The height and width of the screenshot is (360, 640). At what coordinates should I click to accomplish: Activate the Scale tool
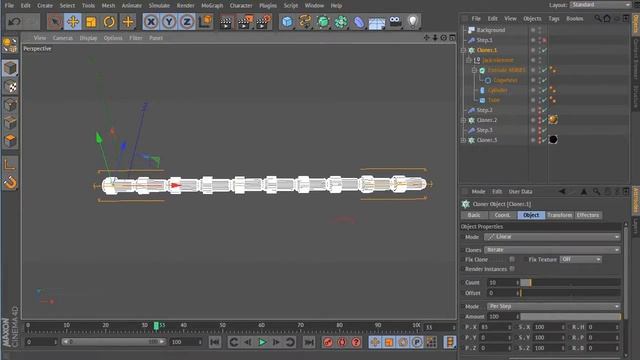[91, 22]
